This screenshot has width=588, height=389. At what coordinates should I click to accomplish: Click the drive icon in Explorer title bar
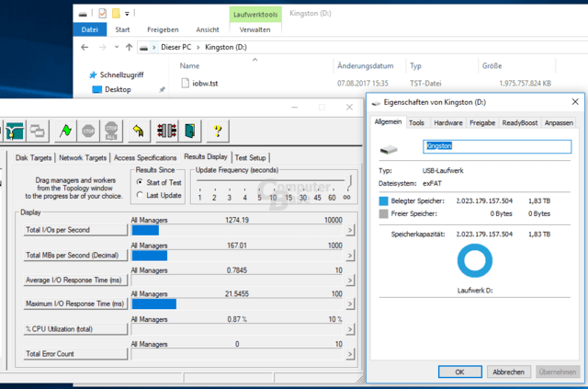point(83,15)
